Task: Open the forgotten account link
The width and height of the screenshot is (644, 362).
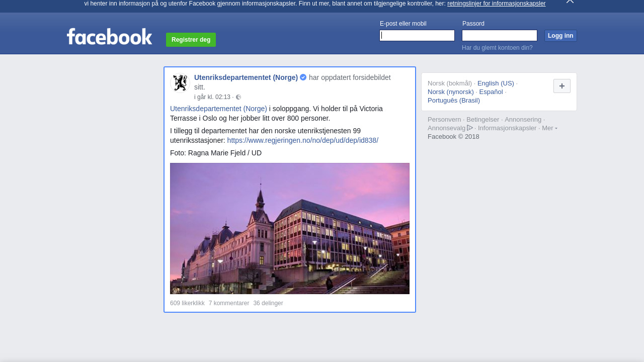Action: 497,48
